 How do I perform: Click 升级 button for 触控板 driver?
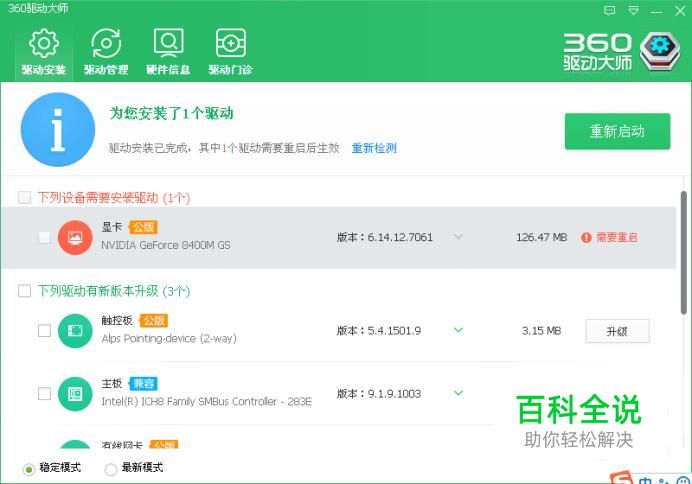click(x=617, y=331)
